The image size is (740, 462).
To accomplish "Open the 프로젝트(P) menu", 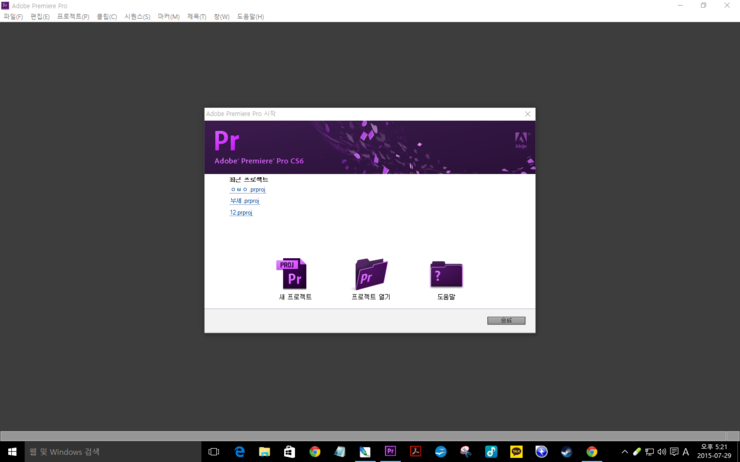I will pyautogui.click(x=73, y=17).
